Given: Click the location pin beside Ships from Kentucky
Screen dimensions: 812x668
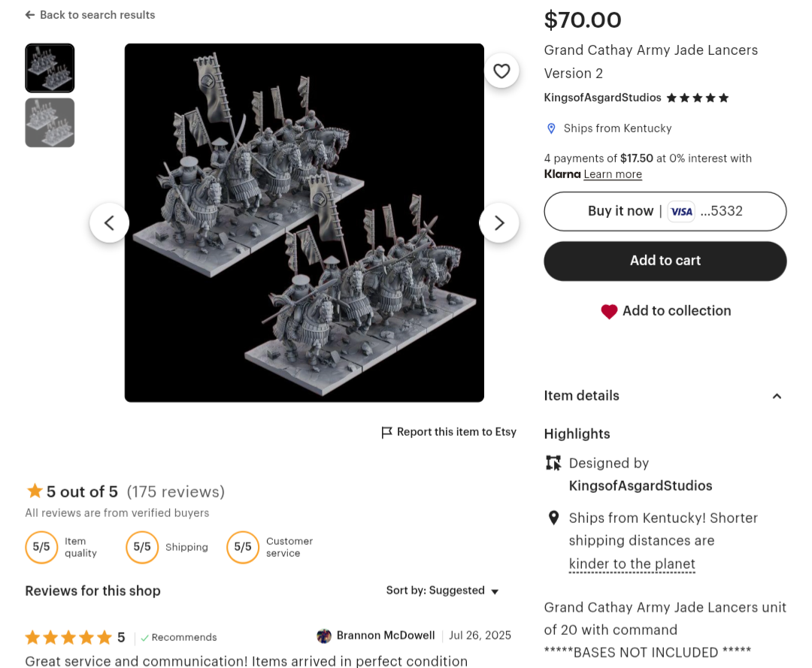Looking at the screenshot, I should 551,128.
